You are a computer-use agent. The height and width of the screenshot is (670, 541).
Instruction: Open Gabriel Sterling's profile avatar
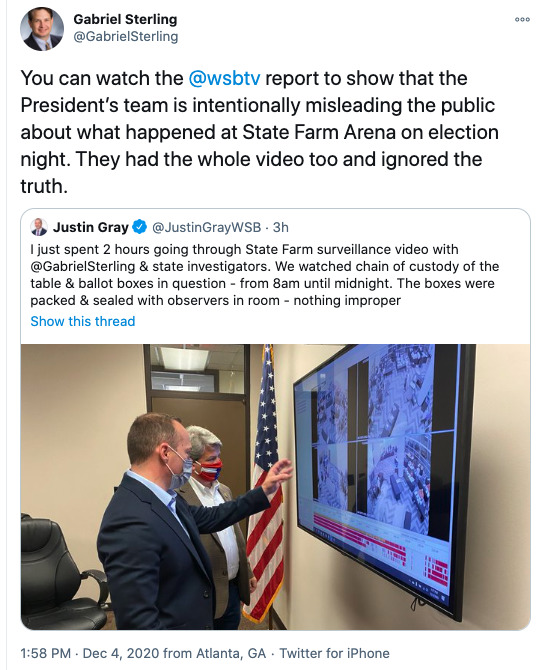point(42,29)
